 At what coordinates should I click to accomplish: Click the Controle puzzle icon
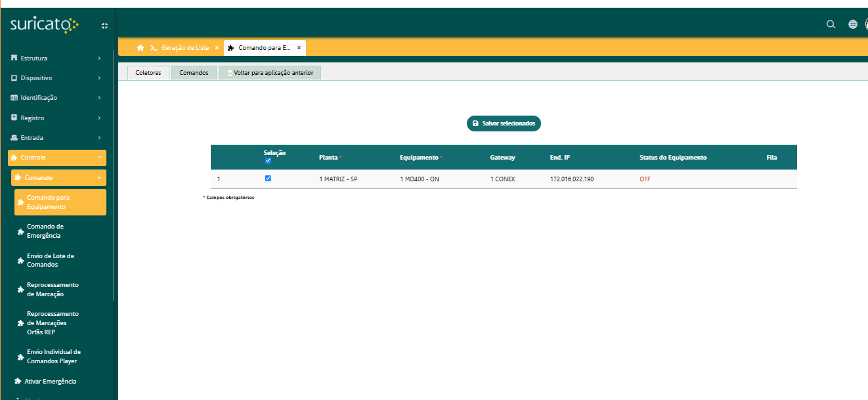pos(14,158)
